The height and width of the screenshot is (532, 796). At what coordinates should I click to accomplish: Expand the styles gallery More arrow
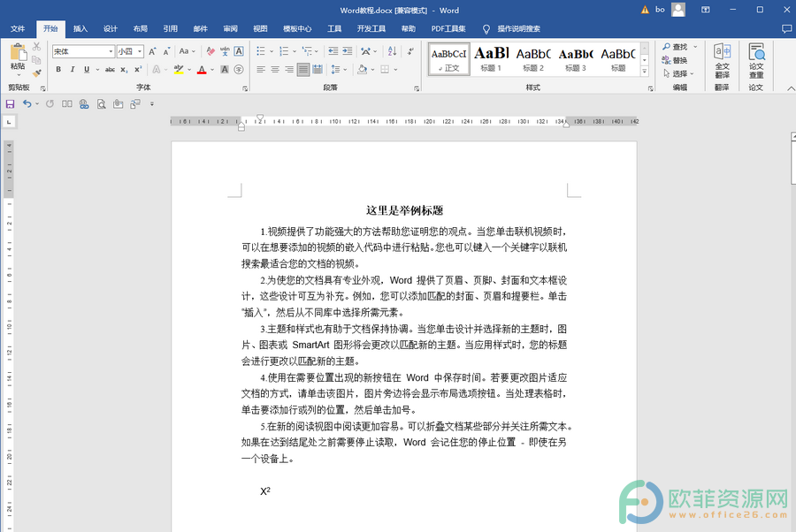(644, 72)
